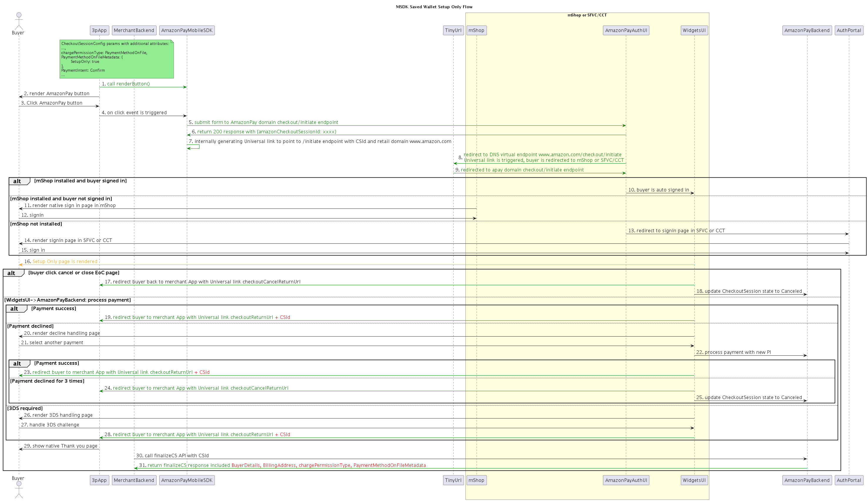
Task: Click the green CheckoutSessionConfig note
Action: [x=117, y=59]
